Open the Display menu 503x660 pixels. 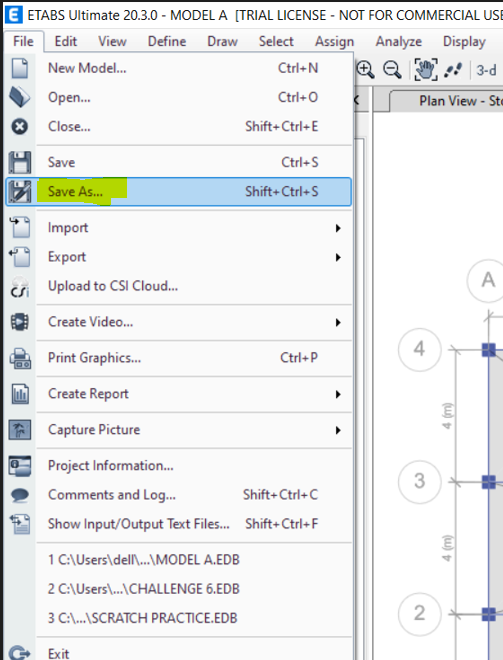pos(464,41)
